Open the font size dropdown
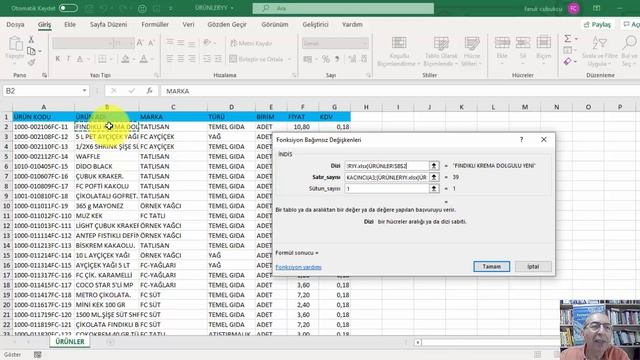The image size is (640, 360). [x=131, y=43]
